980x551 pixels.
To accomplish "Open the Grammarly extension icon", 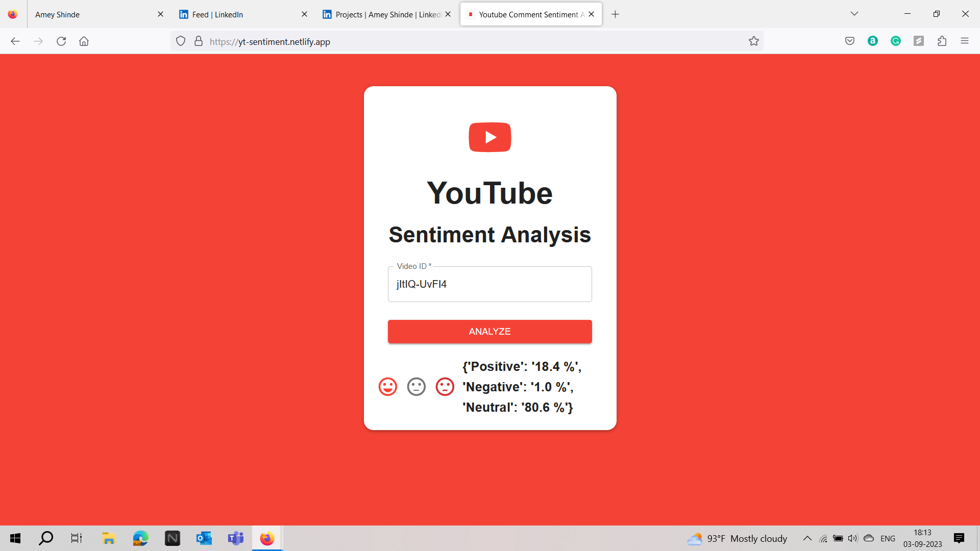I will (x=896, y=41).
